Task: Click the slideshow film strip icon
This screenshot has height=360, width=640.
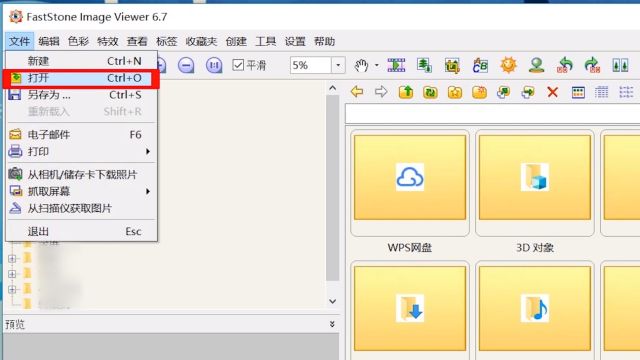Action: tap(396, 65)
